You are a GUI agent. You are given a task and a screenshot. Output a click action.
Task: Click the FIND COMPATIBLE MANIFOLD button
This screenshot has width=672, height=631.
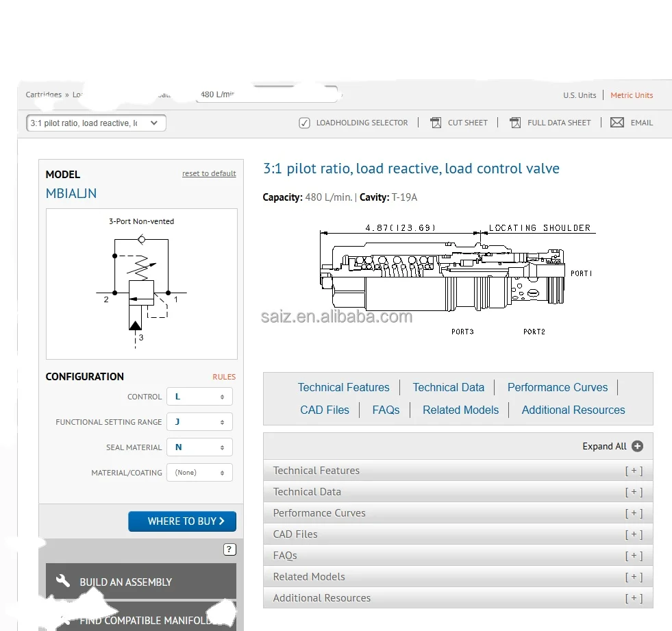pyautogui.click(x=141, y=618)
